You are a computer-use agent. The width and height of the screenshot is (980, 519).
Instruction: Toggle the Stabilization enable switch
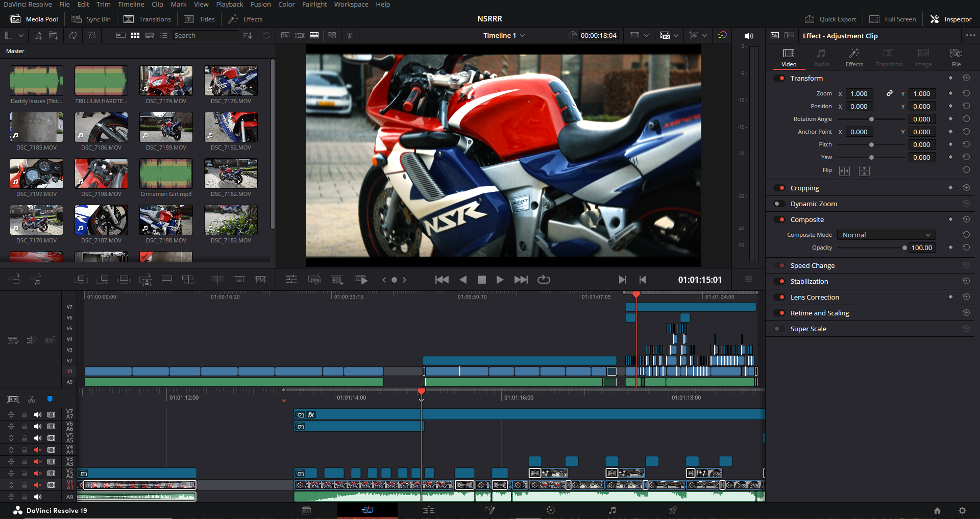point(779,281)
